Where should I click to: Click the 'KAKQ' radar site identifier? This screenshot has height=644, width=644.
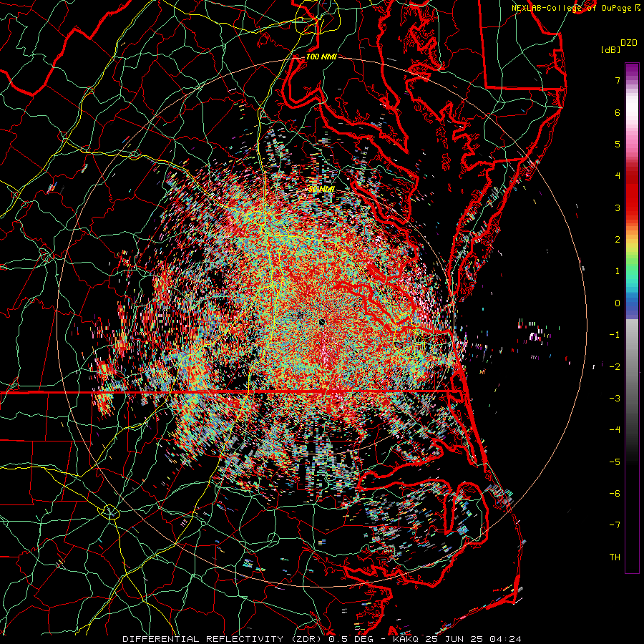point(406,639)
